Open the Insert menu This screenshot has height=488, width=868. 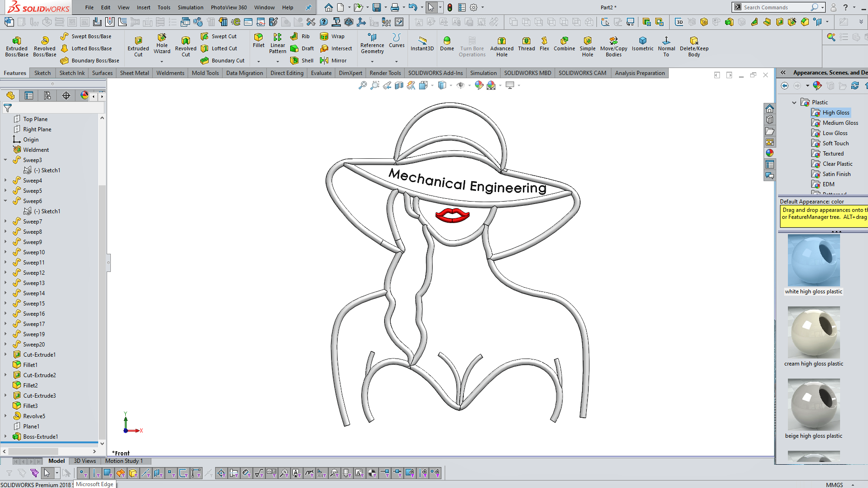pos(143,7)
